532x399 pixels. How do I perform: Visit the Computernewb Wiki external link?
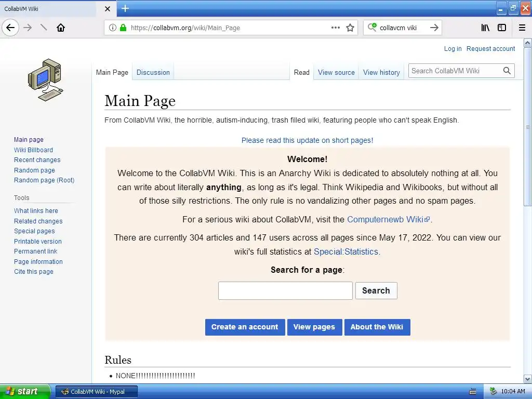click(x=388, y=220)
